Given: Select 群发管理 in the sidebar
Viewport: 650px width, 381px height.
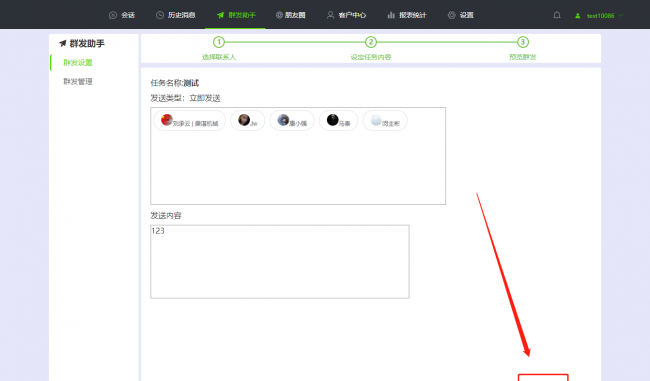Looking at the screenshot, I should point(78,82).
